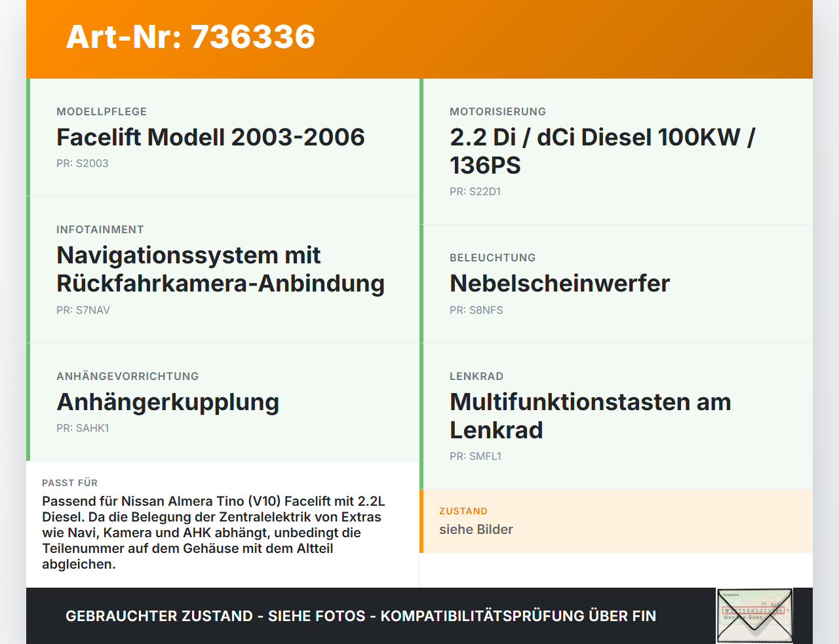Click the 'Anhängerkupplung' value
This screenshot has height=644, width=839.
(168, 402)
